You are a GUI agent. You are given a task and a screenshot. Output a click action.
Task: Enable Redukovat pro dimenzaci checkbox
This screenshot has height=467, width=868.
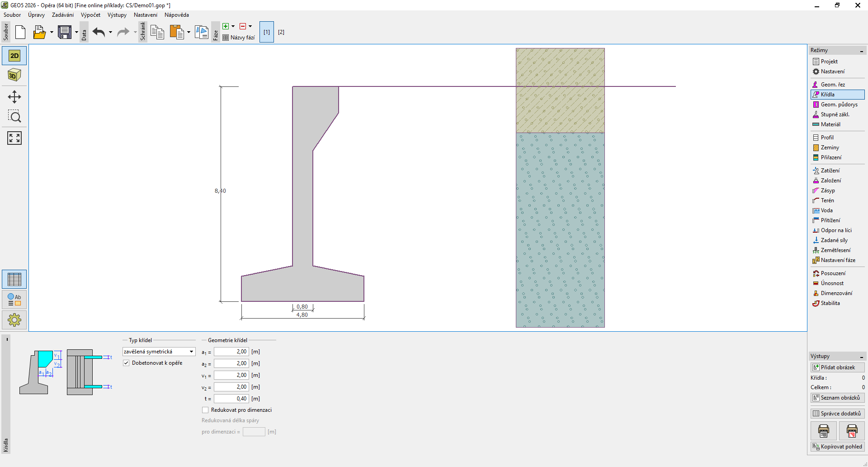tap(205, 410)
